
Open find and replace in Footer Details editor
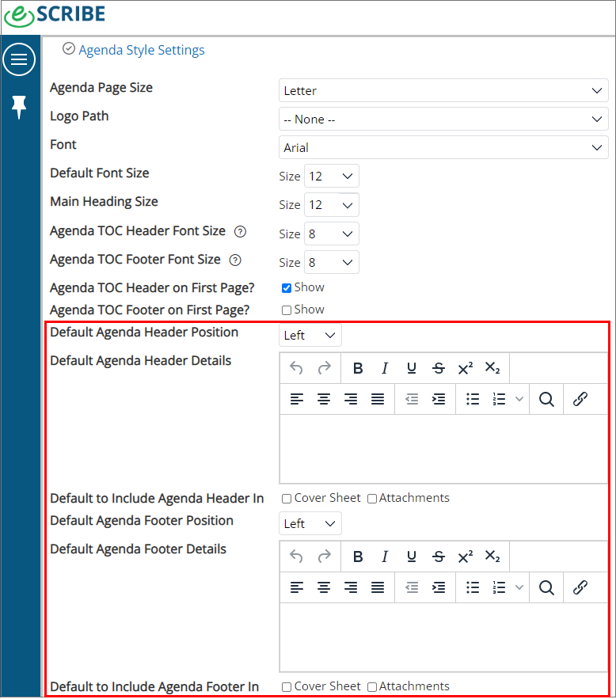point(546,587)
